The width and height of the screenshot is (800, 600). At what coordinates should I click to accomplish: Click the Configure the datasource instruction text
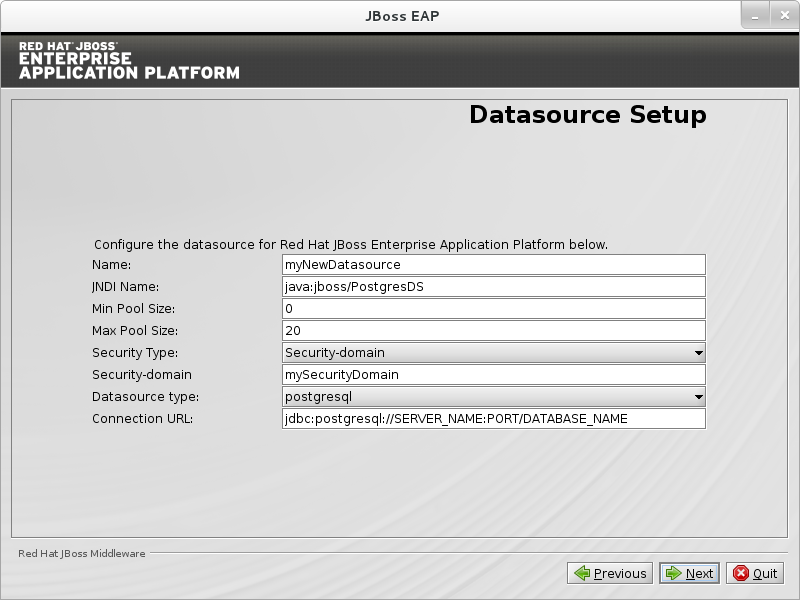coord(350,244)
